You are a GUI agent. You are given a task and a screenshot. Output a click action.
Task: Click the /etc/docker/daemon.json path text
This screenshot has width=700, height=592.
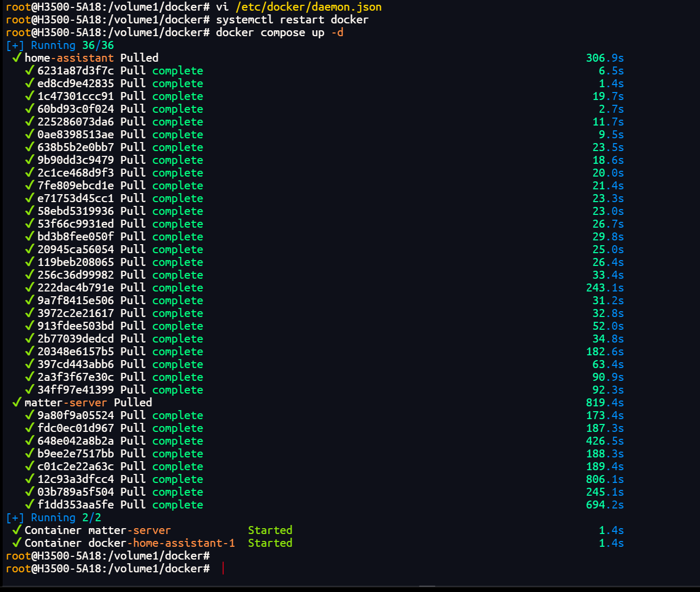coord(308,7)
